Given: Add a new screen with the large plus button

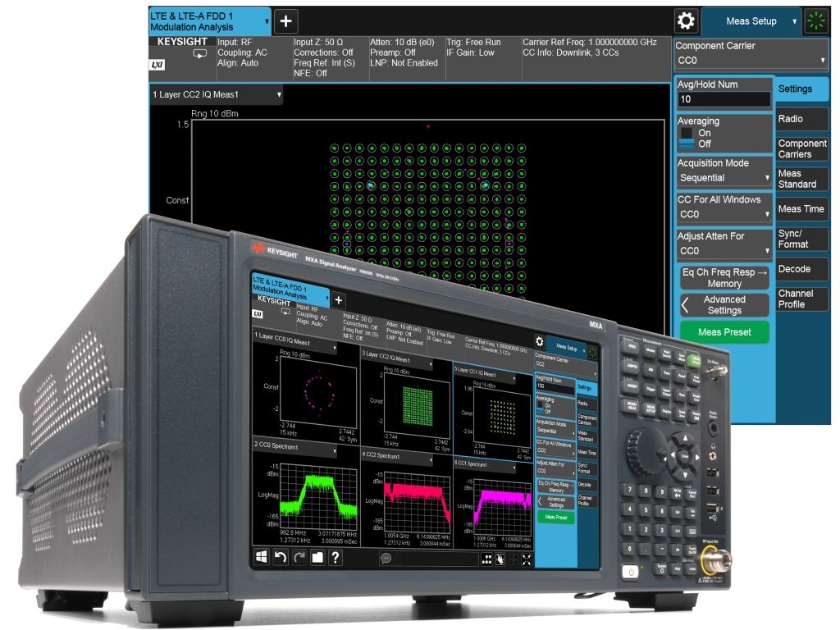Looking at the screenshot, I should (x=286, y=21).
